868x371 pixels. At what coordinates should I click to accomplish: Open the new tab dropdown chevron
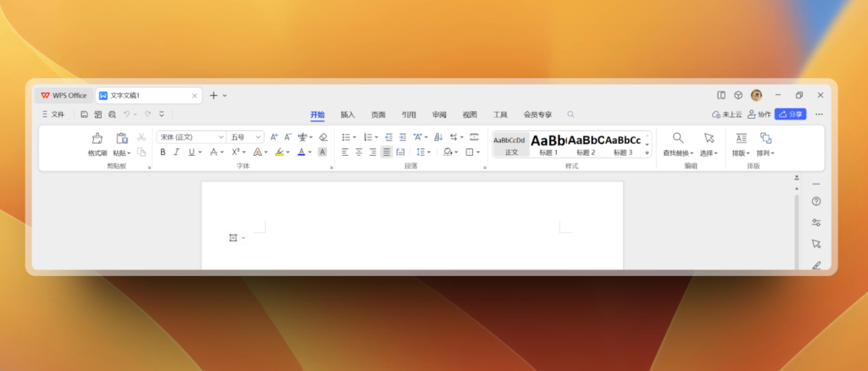225,96
